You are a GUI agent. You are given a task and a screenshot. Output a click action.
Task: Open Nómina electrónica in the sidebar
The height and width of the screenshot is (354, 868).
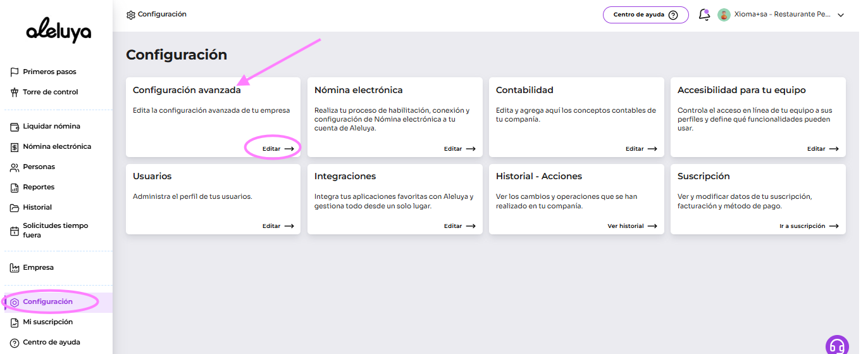coord(56,147)
